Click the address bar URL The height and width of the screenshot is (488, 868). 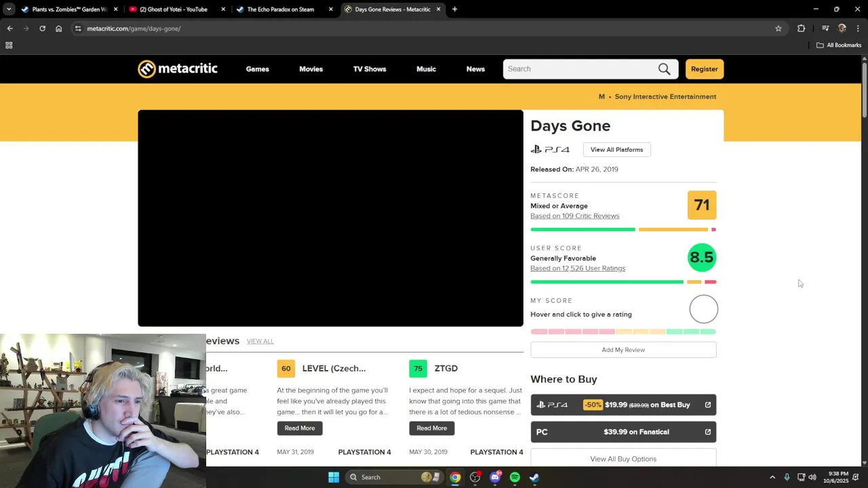134,28
